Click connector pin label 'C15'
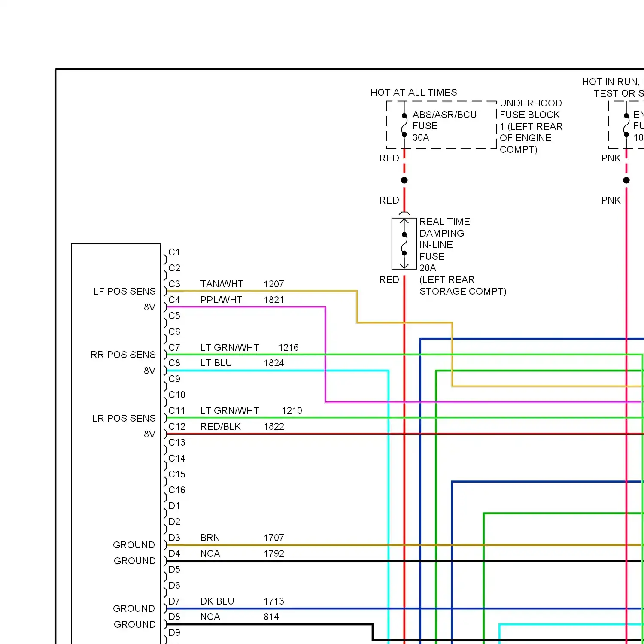The width and height of the screenshot is (644, 644). [177, 474]
